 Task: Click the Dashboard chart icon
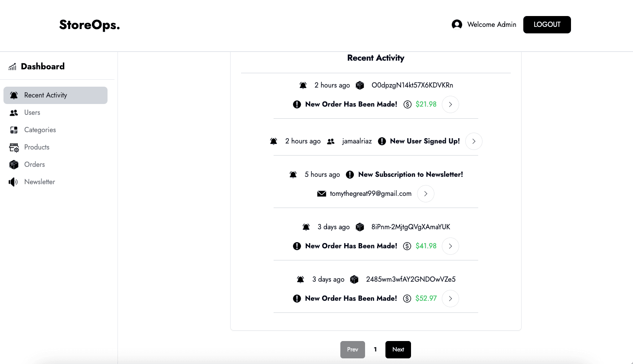pos(13,67)
